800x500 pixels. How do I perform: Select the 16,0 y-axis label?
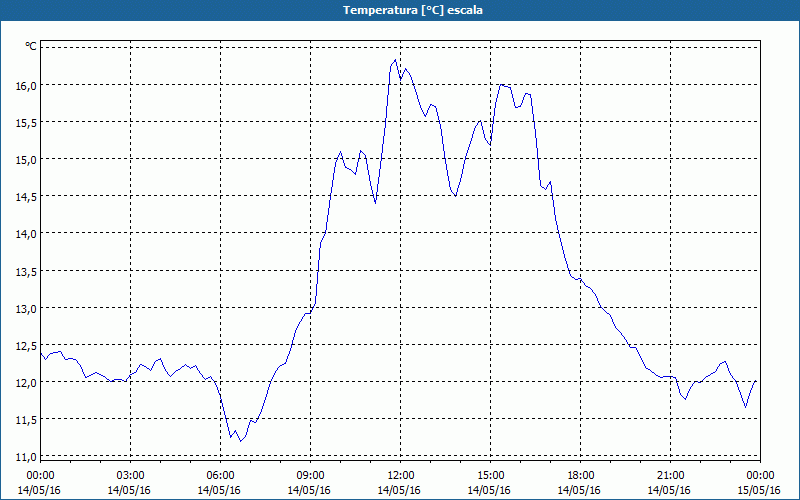tap(27, 86)
